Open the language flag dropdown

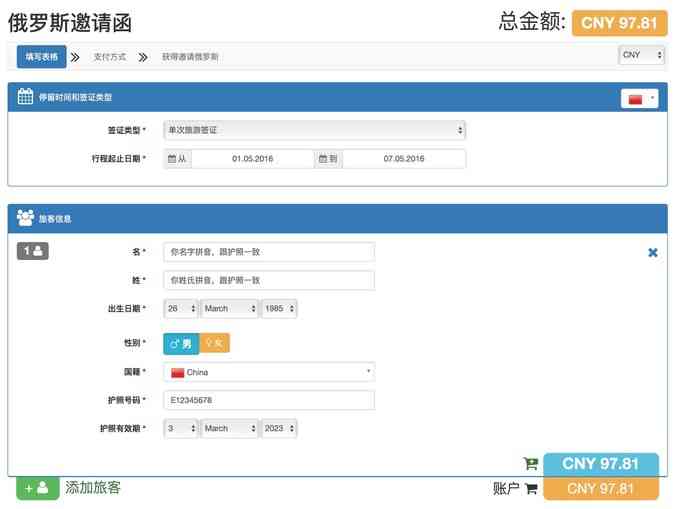640,98
